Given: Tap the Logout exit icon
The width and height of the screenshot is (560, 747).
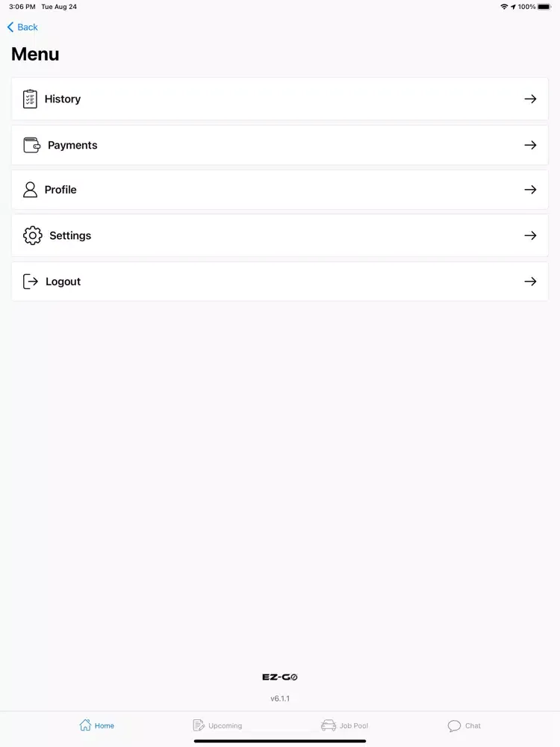Looking at the screenshot, I should coord(31,282).
